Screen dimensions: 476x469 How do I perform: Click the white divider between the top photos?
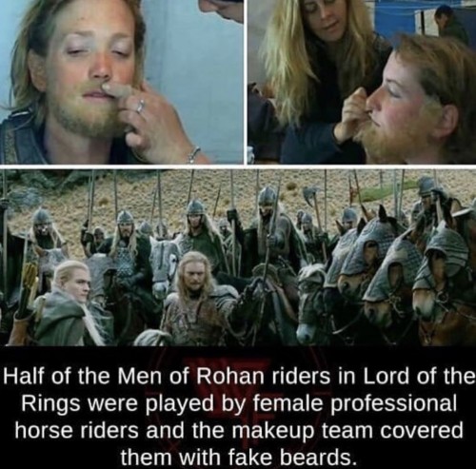pos(246,82)
